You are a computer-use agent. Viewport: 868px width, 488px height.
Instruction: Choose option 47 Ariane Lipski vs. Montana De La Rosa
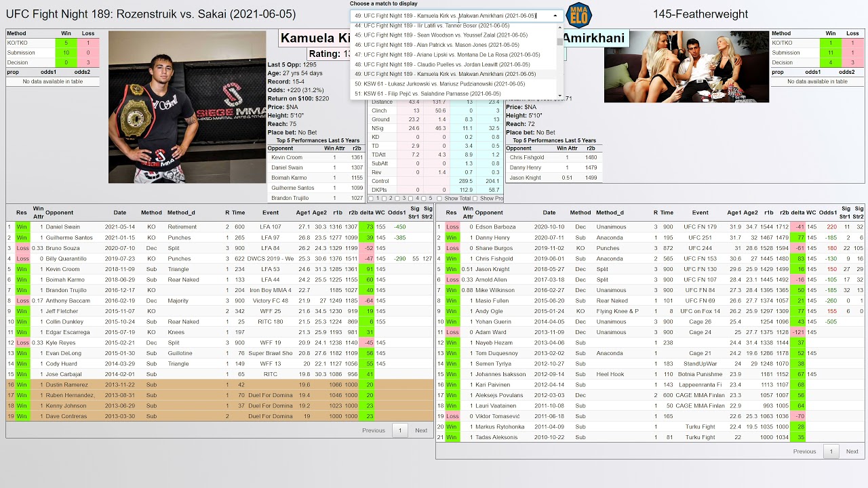tap(454, 54)
